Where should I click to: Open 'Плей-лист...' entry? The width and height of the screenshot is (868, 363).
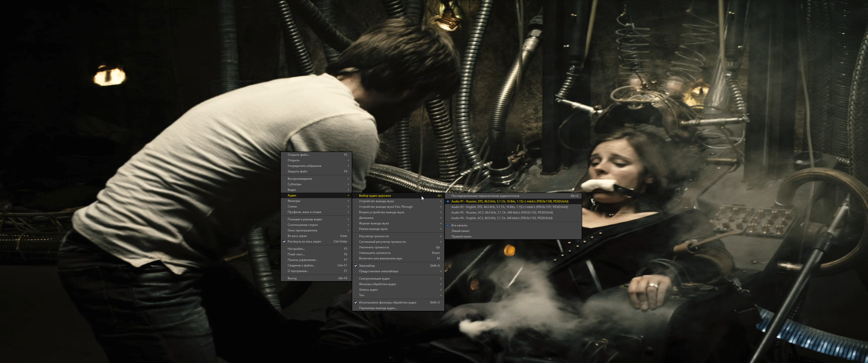point(316,254)
